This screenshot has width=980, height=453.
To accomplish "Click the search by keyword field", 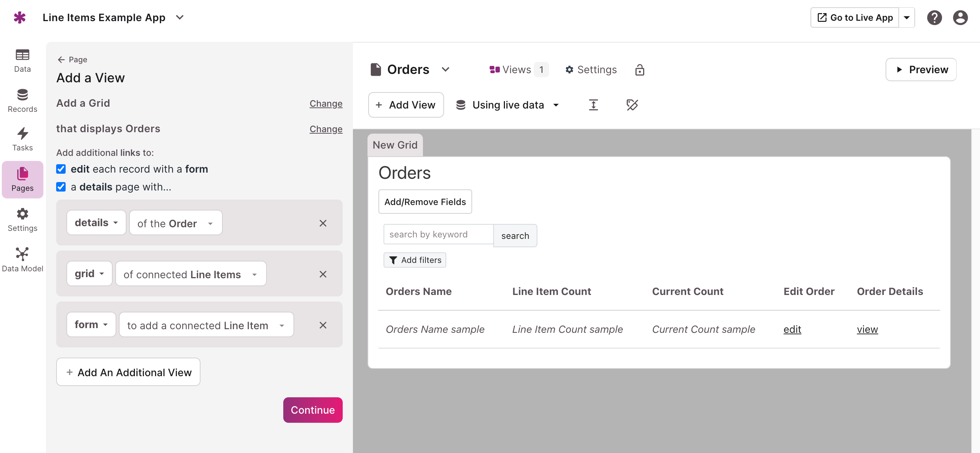I will [438, 235].
